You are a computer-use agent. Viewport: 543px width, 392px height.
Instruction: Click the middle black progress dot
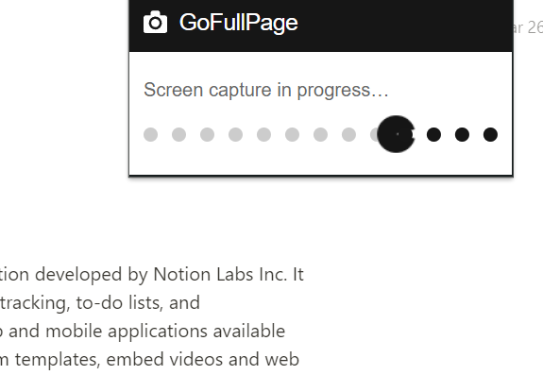click(462, 135)
